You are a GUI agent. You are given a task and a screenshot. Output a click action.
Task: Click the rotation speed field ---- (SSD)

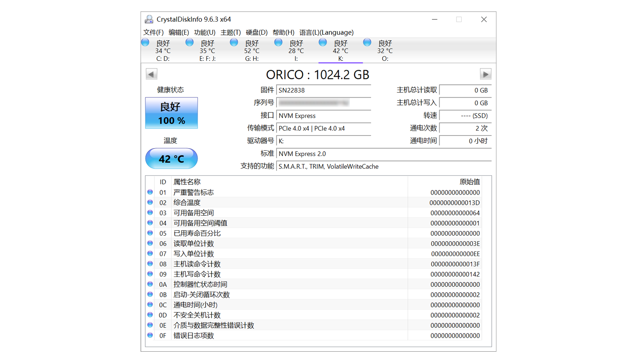[x=465, y=116]
